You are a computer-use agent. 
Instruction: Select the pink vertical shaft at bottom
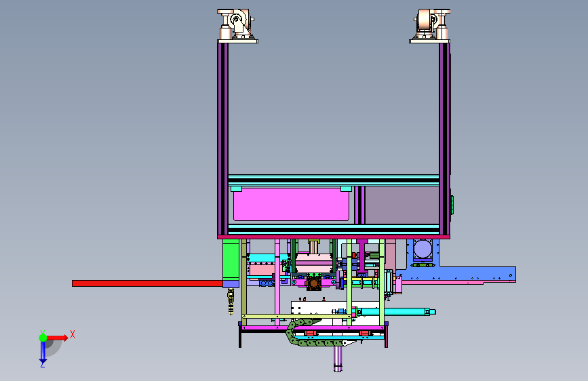[x=338, y=359]
